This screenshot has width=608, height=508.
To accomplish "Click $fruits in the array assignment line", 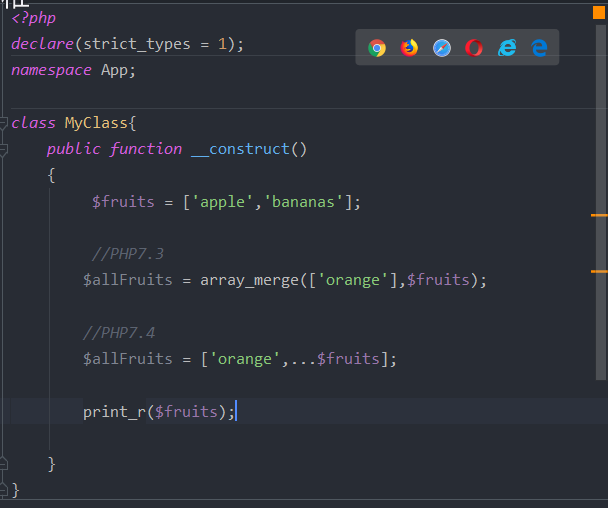I will pyautogui.click(x=123, y=202).
